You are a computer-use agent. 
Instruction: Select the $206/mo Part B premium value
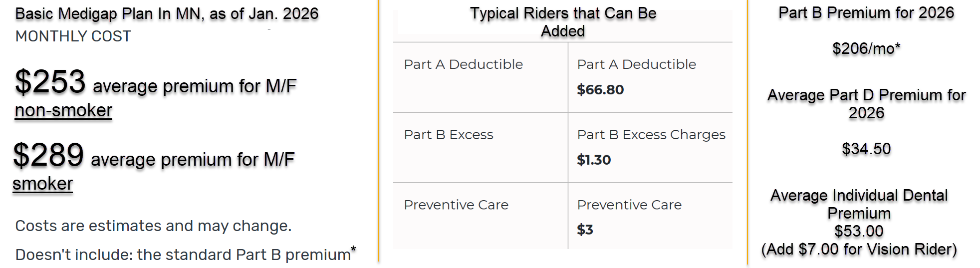866,48
